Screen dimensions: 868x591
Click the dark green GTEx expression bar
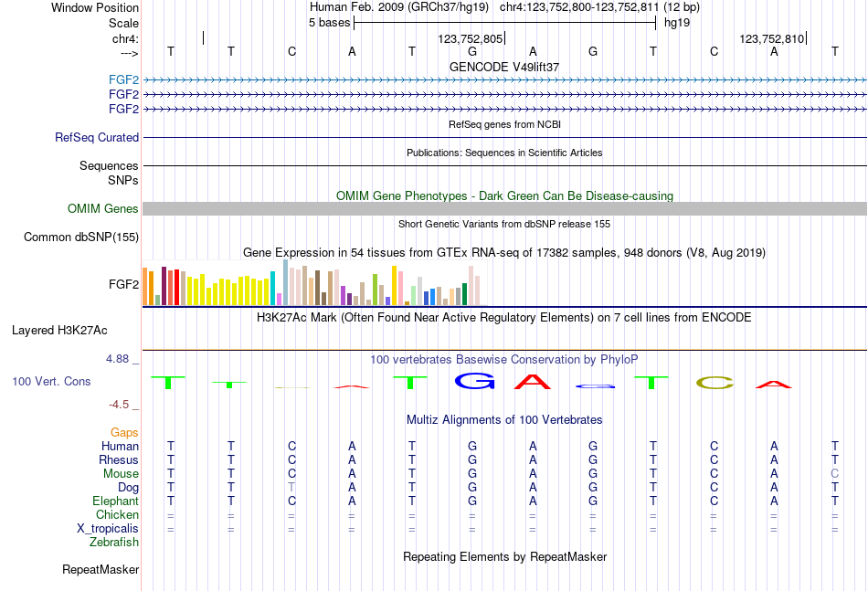[465, 294]
